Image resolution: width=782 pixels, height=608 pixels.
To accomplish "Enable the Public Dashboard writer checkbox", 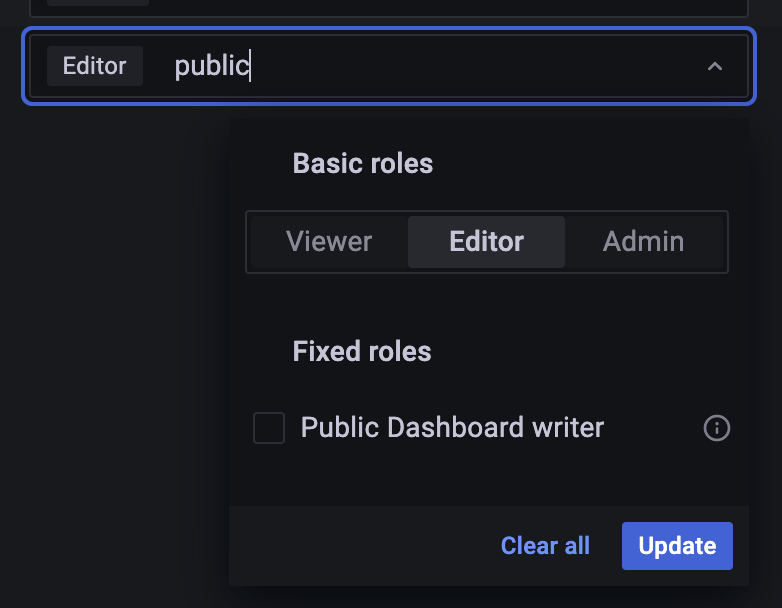I will point(269,429).
